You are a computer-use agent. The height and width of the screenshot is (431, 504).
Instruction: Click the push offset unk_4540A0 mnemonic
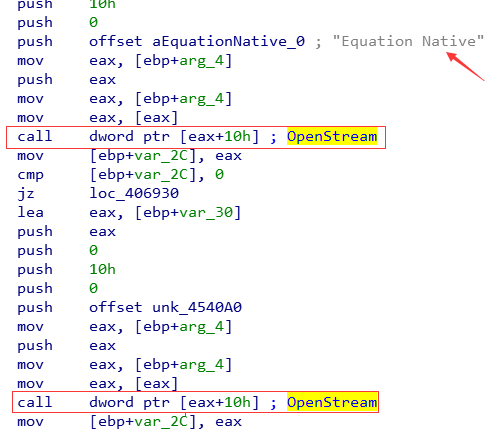point(35,308)
